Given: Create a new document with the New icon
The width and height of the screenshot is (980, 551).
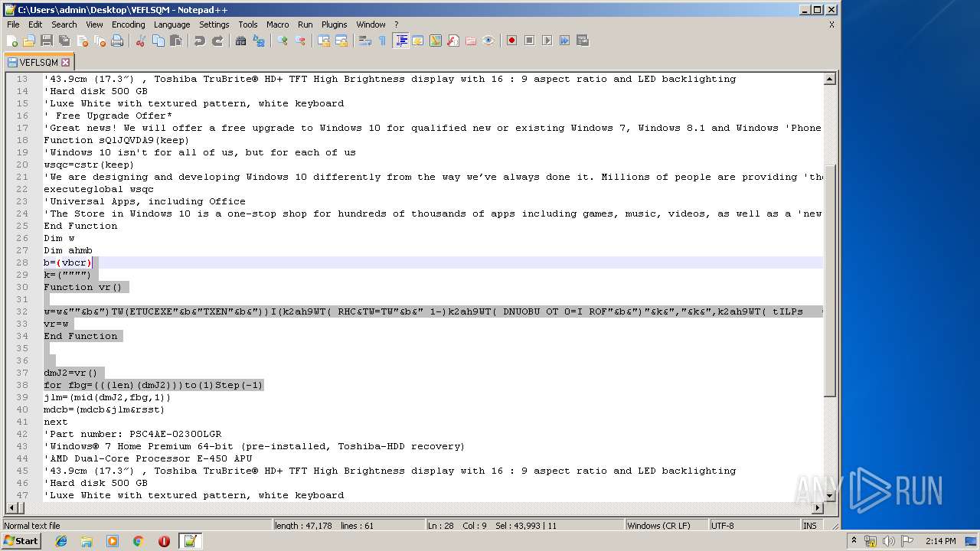Looking at the screenshot, I should coord(12,41).
